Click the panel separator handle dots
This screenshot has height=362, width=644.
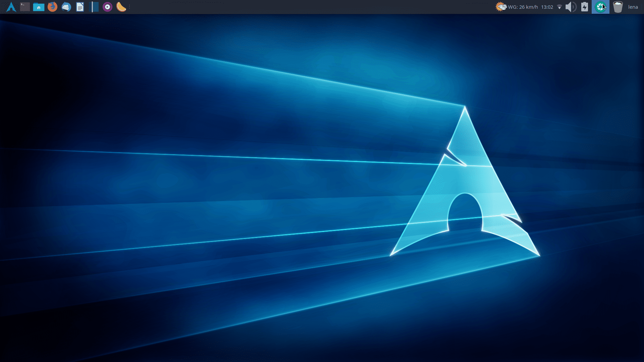click(129, 7)
